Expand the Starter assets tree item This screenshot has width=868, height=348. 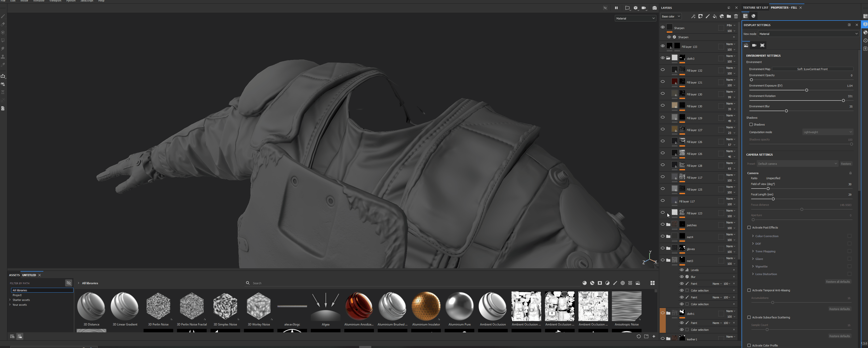10,300
